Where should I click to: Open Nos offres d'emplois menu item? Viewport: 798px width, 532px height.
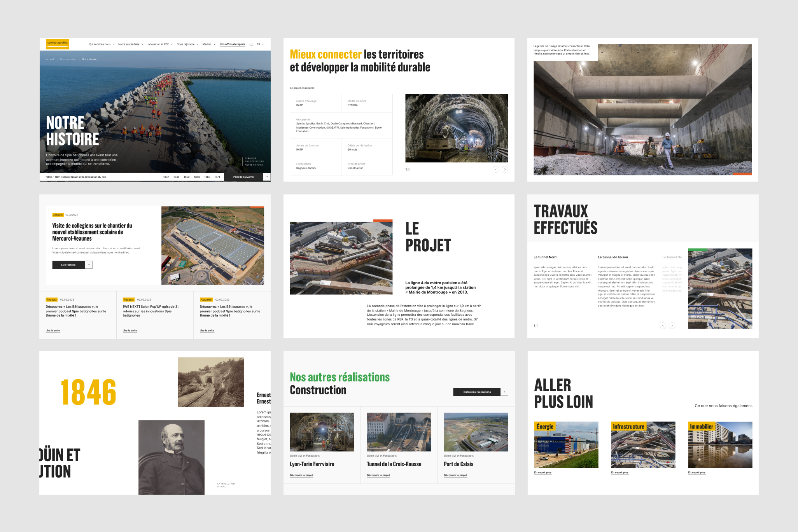pos(232,44)
